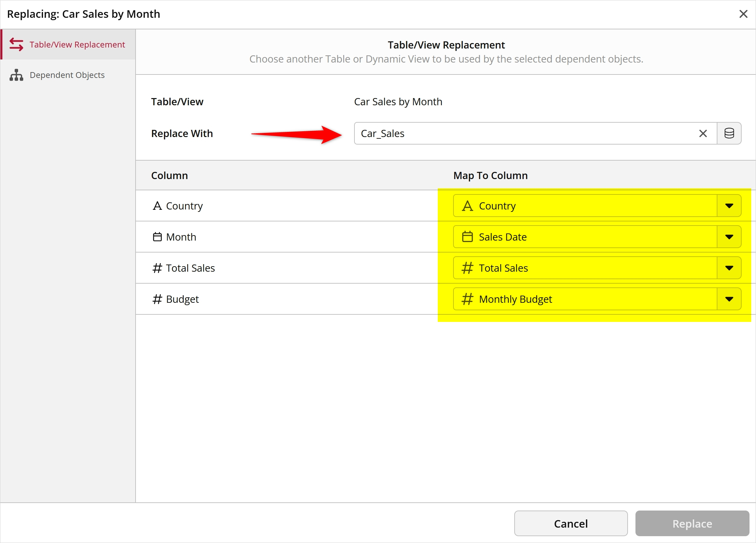Open the database picker beside Replace With

pos(729,134)
